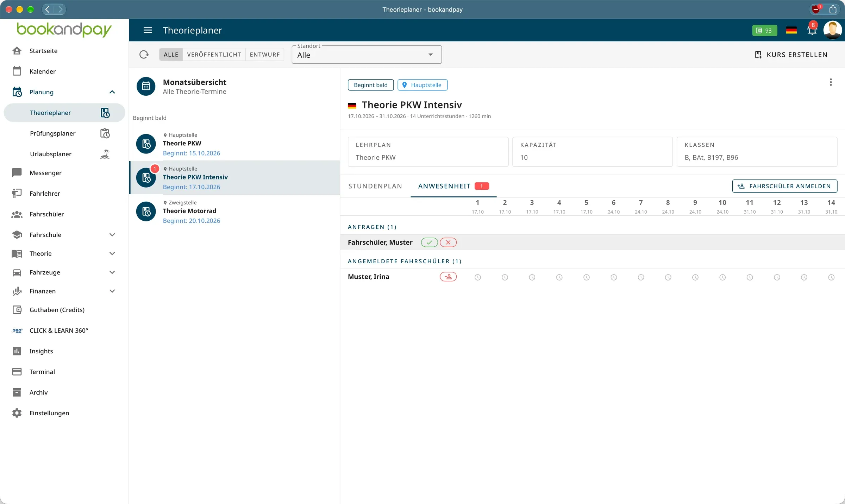The width and height of the screenshot is (845, 504).
Task: Open Einstellungen from the sidebar
Action: point(64,413)
